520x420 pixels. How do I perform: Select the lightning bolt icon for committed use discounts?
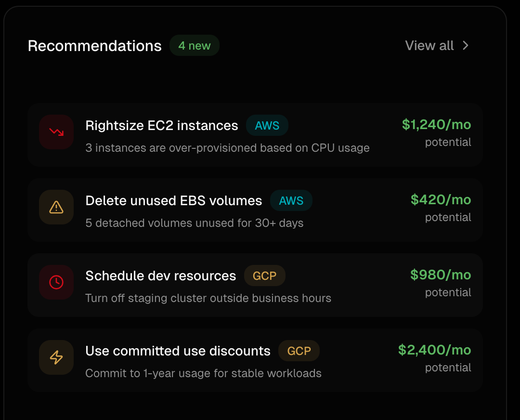pyautogui.click(x=56, y=357)
